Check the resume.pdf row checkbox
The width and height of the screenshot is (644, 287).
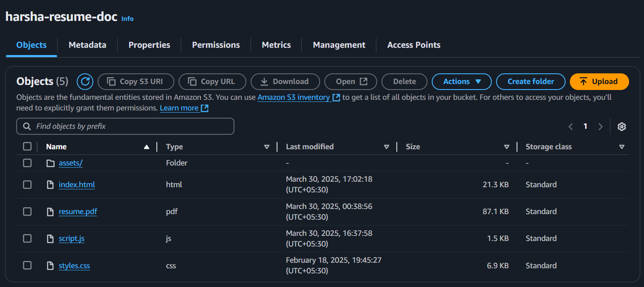click(x=27, y=212)
